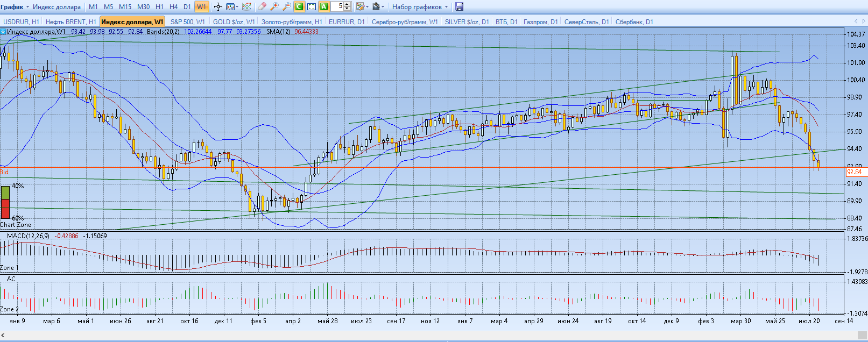Open the line studies chart icon
The width and height of the screenshot is (868, 342).
[246, 7]
